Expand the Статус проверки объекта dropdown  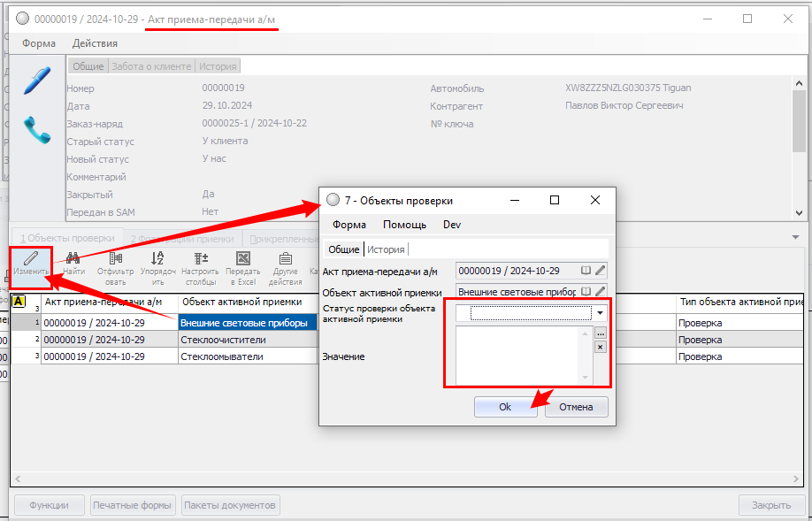[x=601, y=313]
